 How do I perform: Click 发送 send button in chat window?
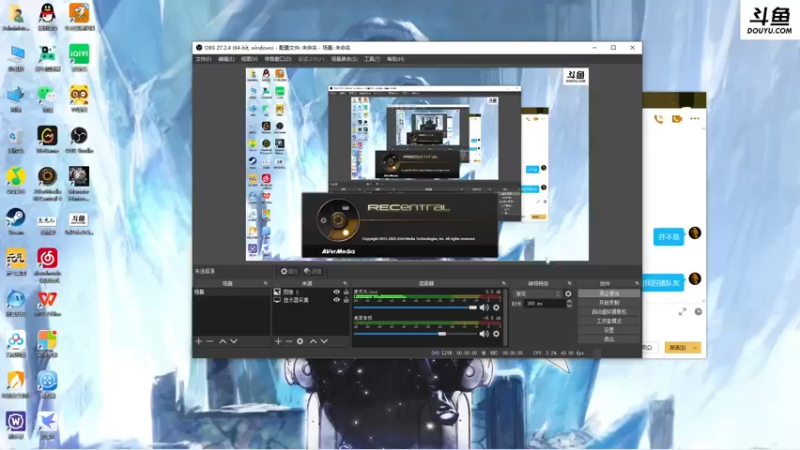pyautogui.click(x=678, y=347)
